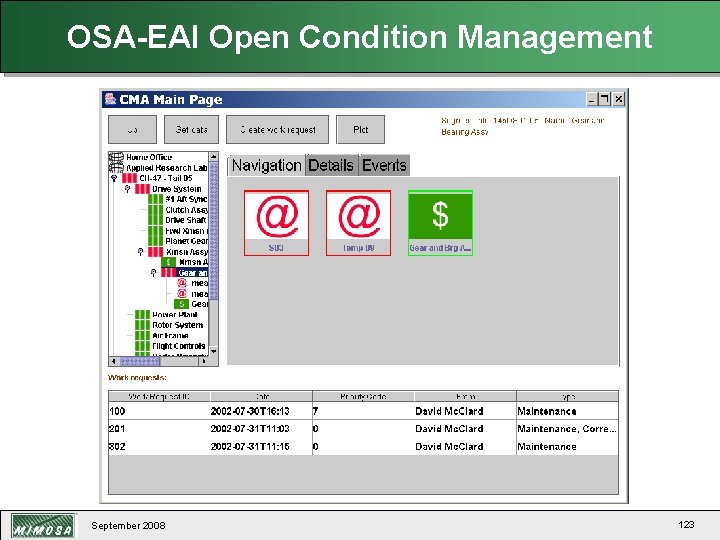
Task: Click the Set data button
Action: pyautogui.click(x=191, y=129)
